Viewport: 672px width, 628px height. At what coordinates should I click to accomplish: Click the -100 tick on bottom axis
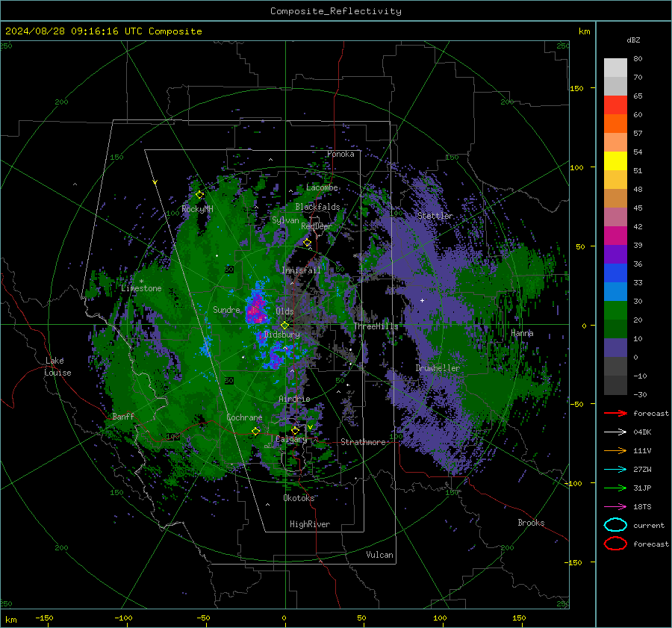[x=123, y=618]
